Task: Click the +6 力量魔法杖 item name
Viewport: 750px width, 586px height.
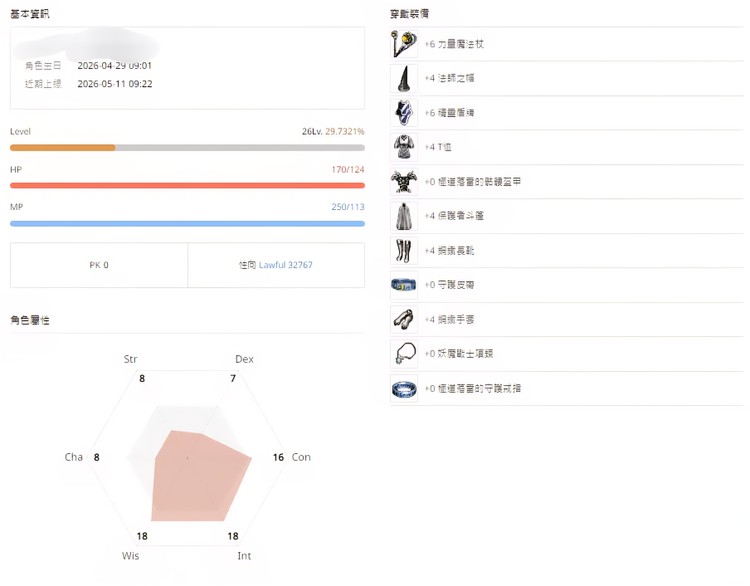Action: coord(454,44)
